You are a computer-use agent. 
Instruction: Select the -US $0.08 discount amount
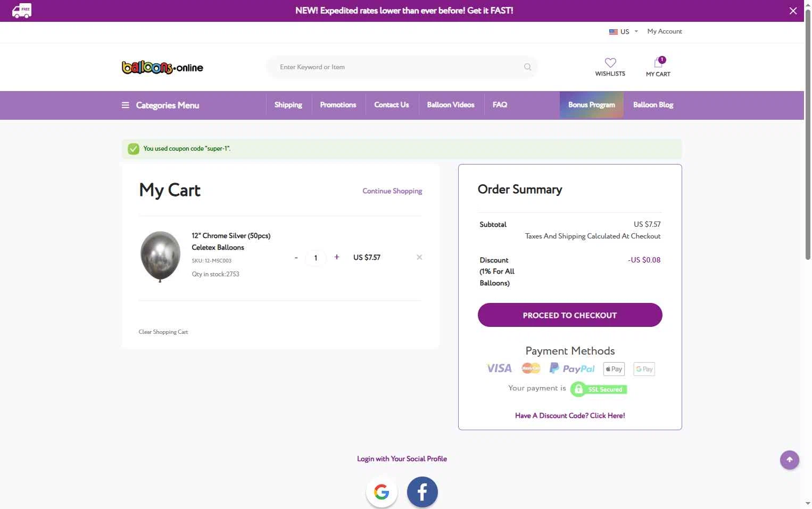tap(644, 260)
